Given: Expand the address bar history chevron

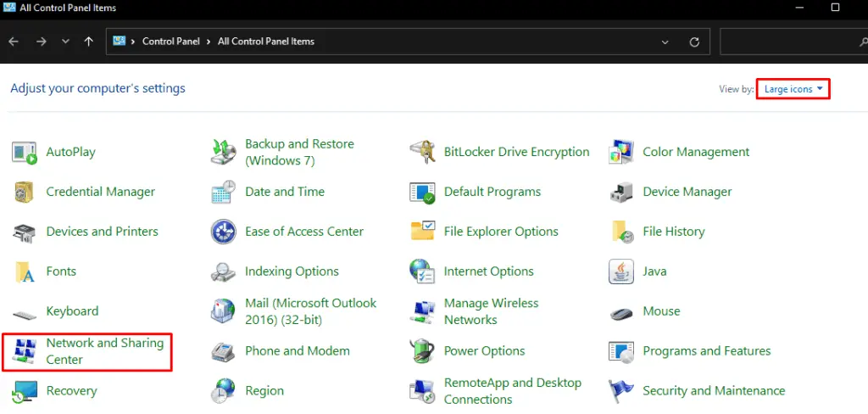Looking at the screenshot, I should (x=665, y=42).
